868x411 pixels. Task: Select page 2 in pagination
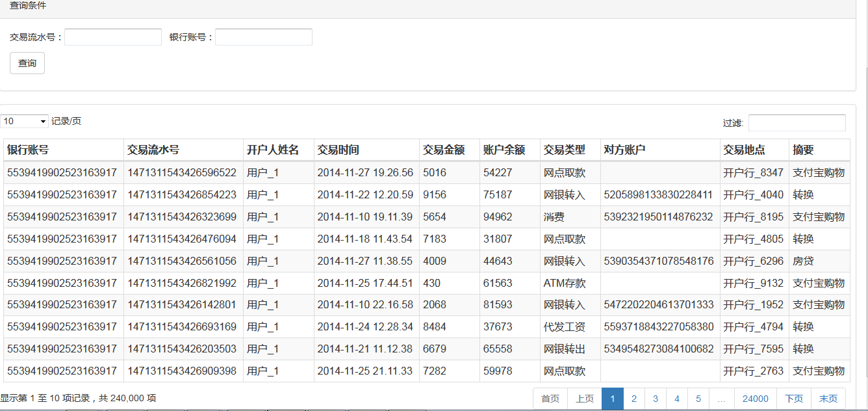(633, 398)
